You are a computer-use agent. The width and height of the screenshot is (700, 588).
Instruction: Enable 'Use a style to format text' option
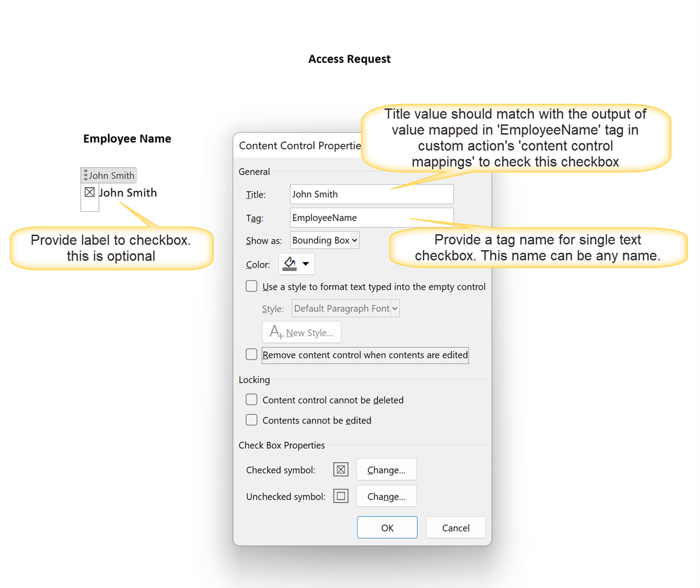tap(251, 286)
